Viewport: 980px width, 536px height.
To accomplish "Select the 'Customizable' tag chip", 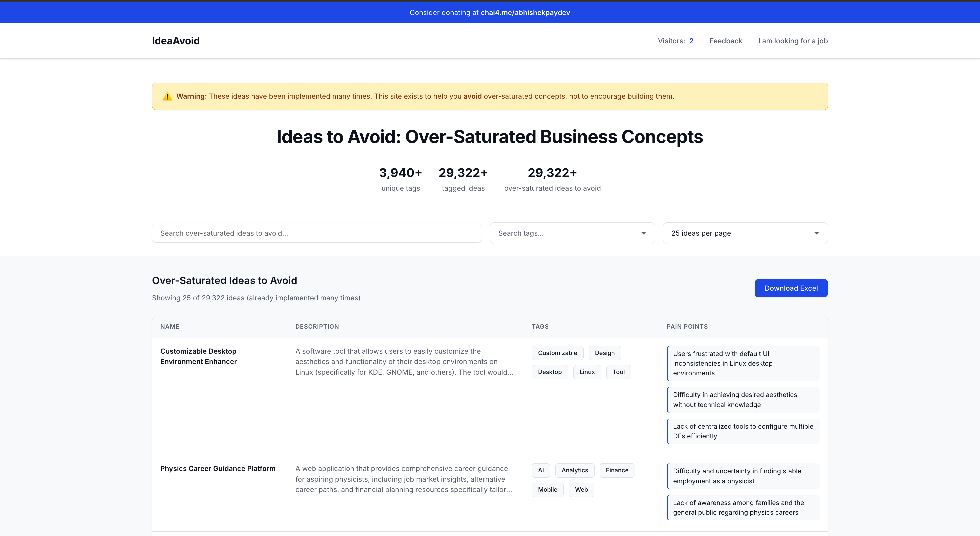I will [x=557, y=353].
